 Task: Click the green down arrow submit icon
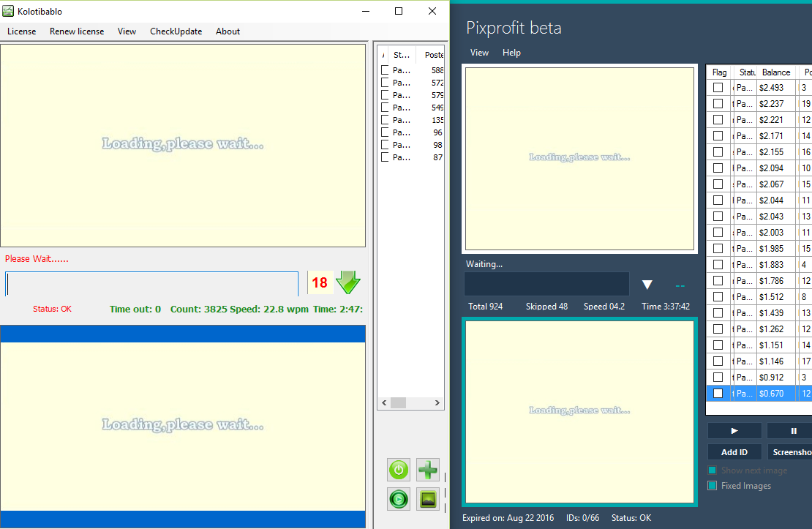pos(348,282)
